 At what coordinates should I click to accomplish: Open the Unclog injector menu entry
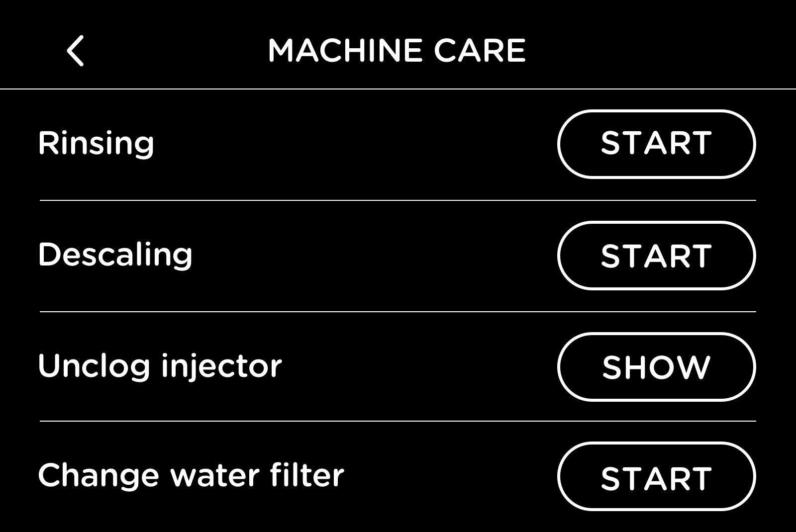coord(160,366)
